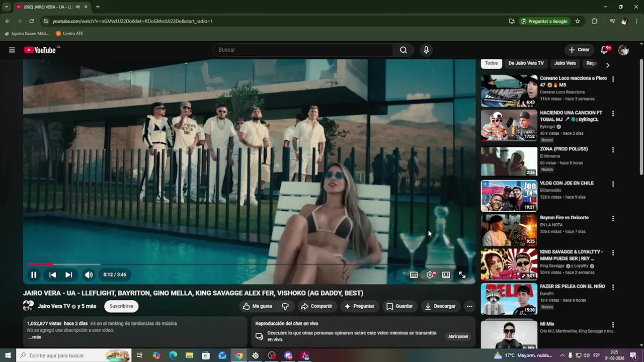Like the video with Me gusta
Screen dimensions: 644x362
[257, 306]
